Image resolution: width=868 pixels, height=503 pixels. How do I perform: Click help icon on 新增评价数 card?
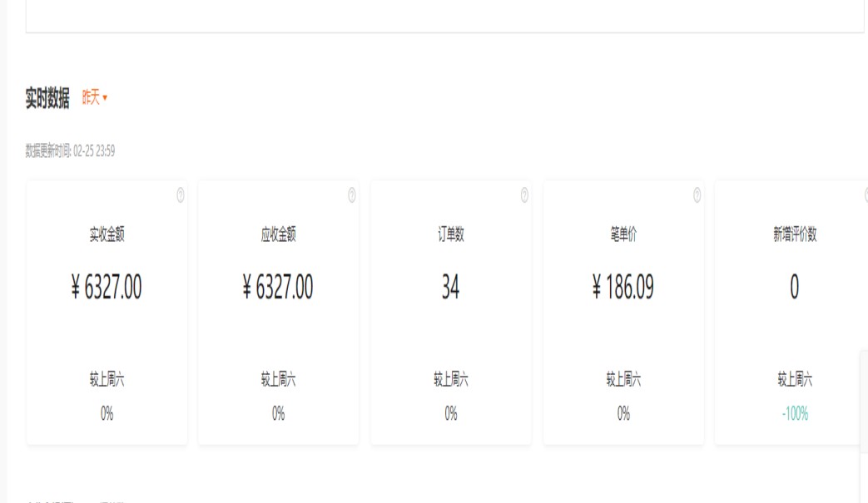866,195
